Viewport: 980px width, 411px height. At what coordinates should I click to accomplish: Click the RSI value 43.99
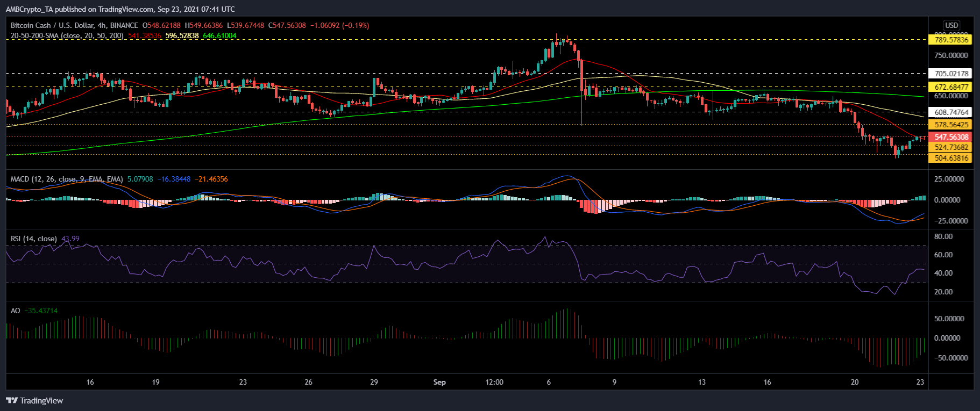click(70, 239)
